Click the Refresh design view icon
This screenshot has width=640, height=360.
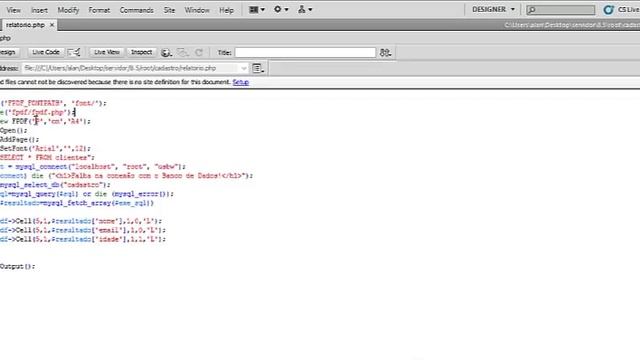coord(199,53)
